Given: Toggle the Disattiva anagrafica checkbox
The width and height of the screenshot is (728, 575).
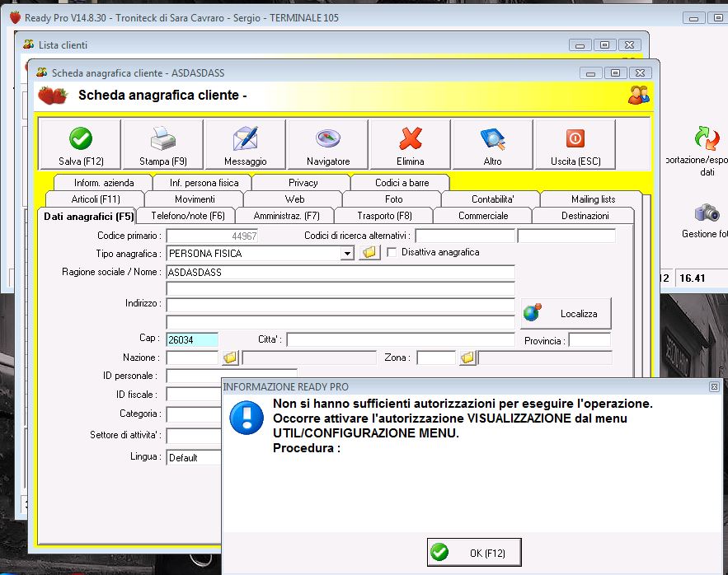Looking at the screenshot, I should (392, 252).
